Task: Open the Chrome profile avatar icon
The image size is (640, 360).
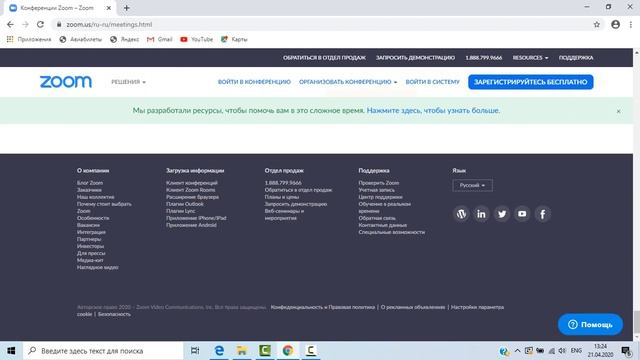Action: coord(616,24)
